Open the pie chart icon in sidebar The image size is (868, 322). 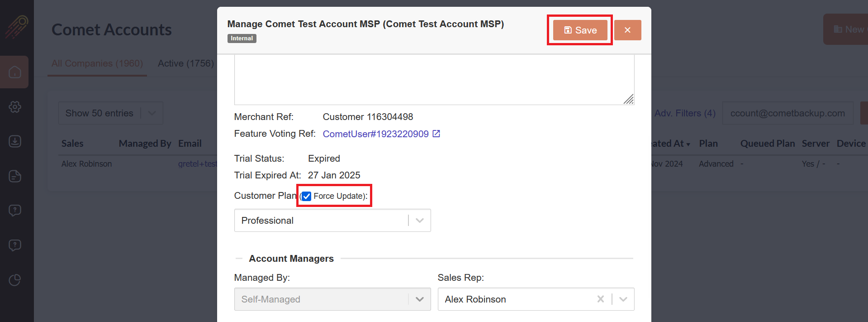pyautogui.click(x=15, y=280)
